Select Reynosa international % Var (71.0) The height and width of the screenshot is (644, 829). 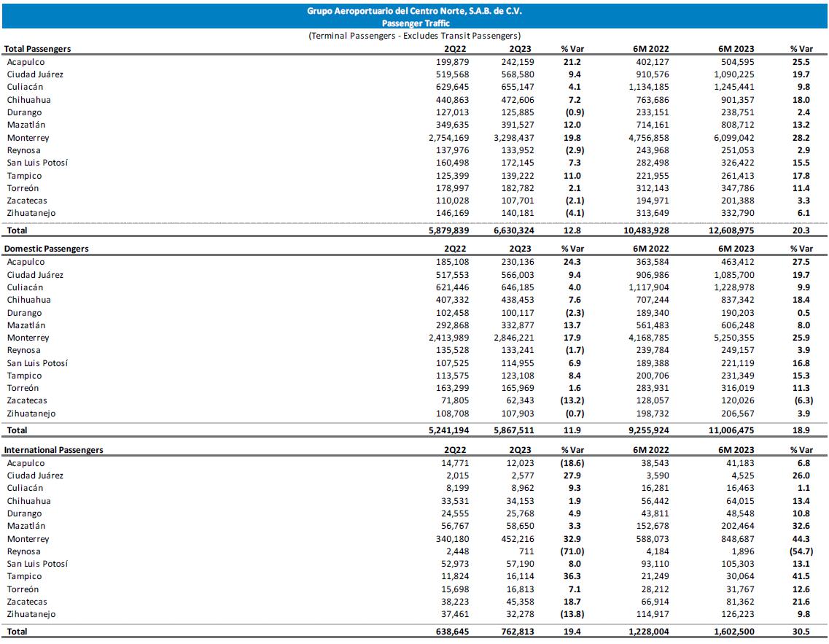tap(572, 551)
